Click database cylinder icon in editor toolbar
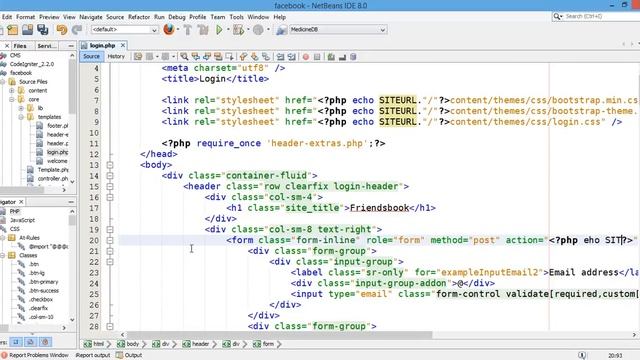The image size is (640, 360). tap(353, 57)
